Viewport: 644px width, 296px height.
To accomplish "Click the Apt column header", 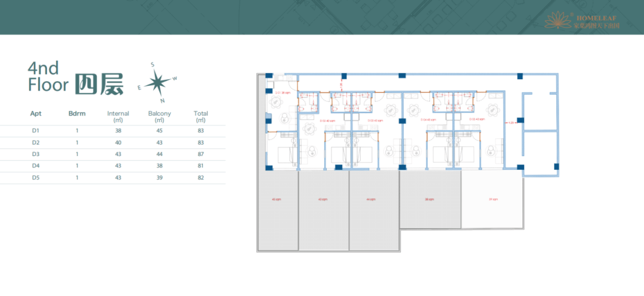I will tap(35, 113).
